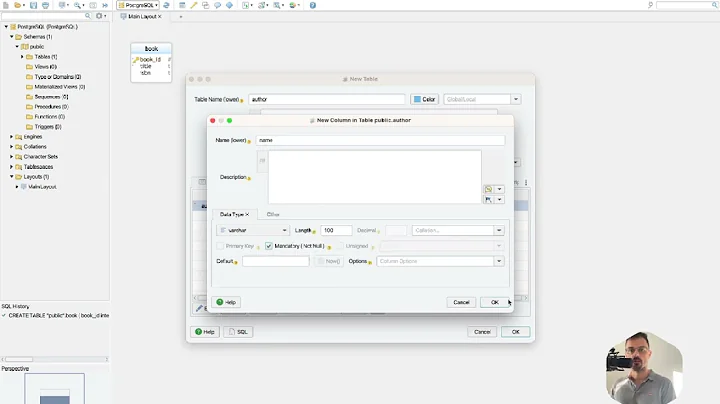
Task: Click Help in New Table dialog
Action: click(205, 331)
